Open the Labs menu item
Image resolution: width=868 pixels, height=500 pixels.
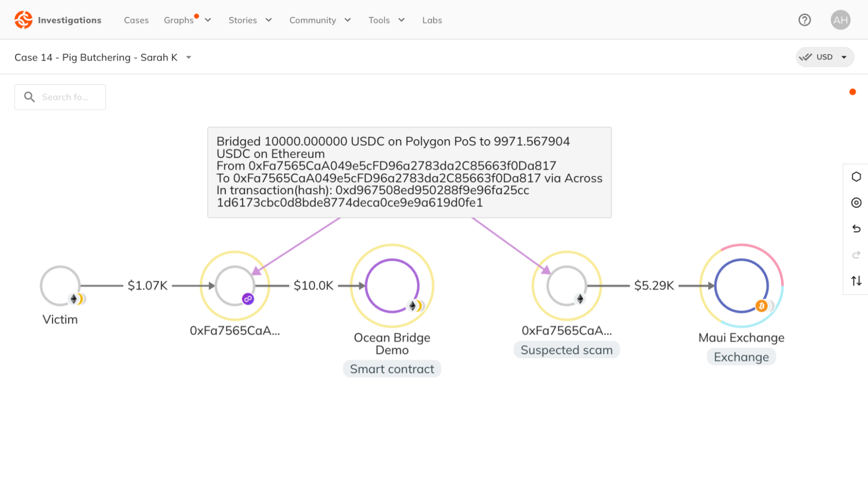432,20
